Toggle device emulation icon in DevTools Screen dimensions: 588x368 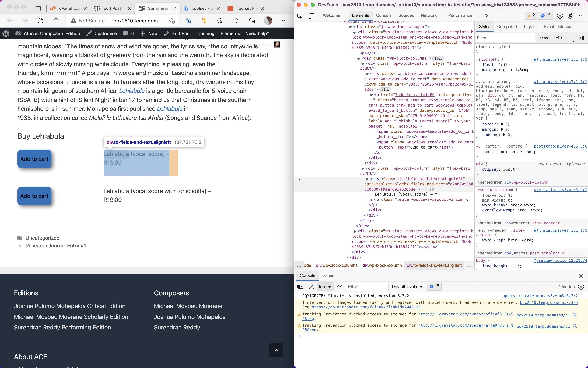[311, 16]
